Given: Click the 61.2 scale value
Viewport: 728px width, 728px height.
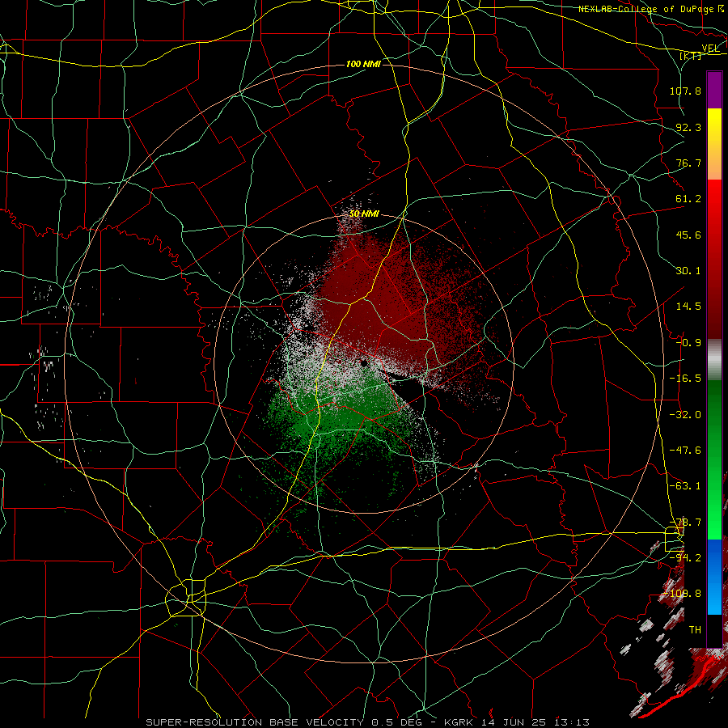Looking at the screenshot, I should tap(688, 199).
